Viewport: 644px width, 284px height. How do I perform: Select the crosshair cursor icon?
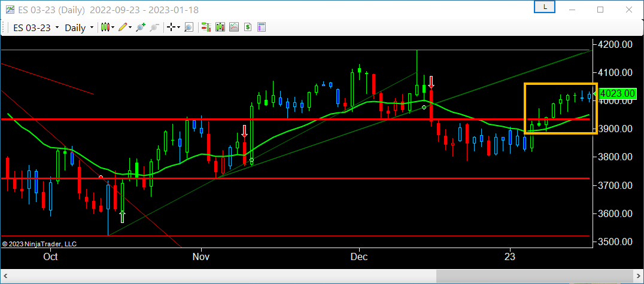171,28
